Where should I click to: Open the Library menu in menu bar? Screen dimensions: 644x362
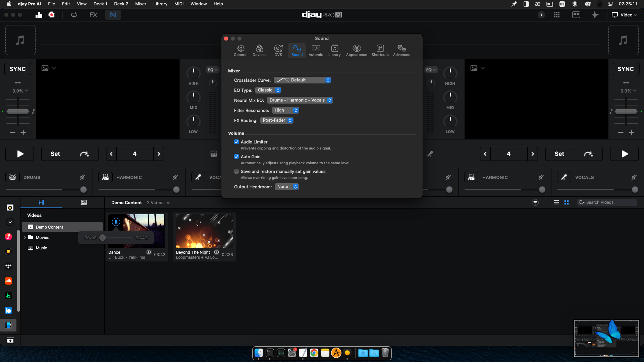point(160,4)
